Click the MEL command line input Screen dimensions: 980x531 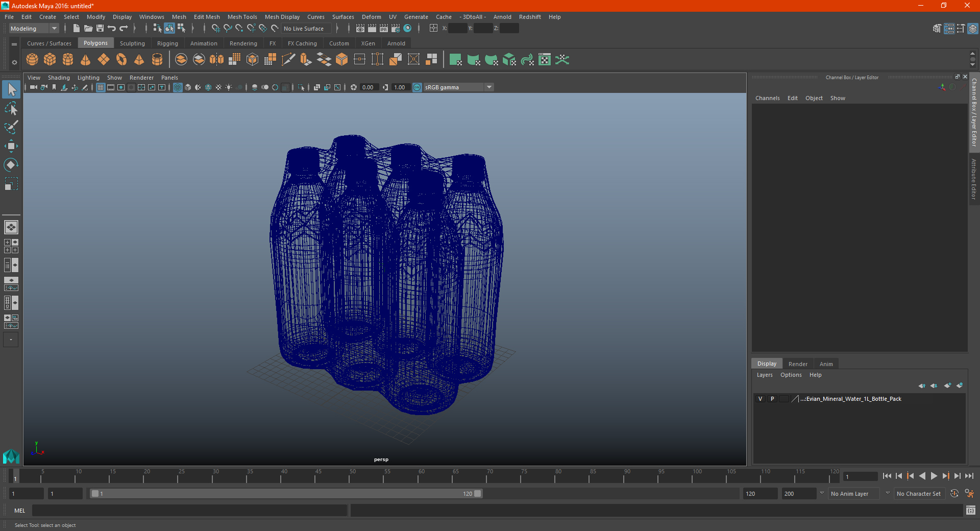190,511
